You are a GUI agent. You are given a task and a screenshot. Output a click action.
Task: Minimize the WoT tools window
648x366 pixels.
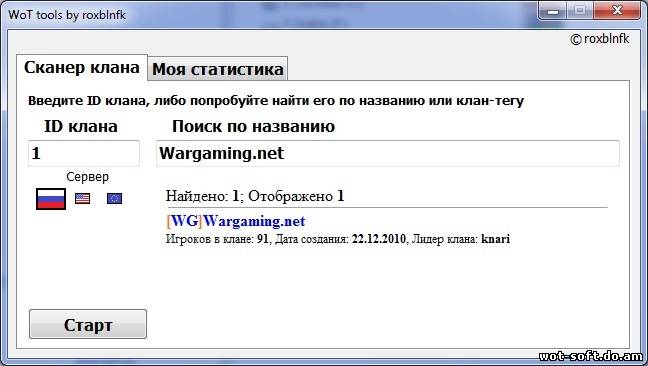[x=553, y=11]
